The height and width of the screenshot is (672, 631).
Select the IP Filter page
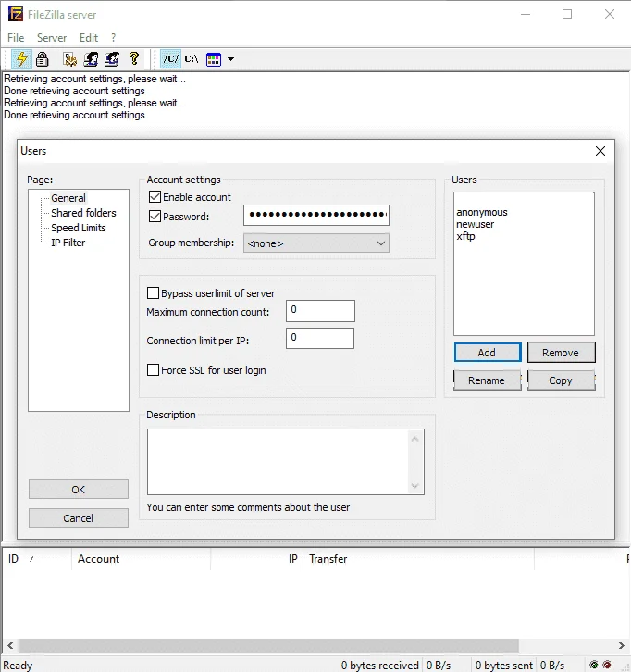click(x=68, y=243)
